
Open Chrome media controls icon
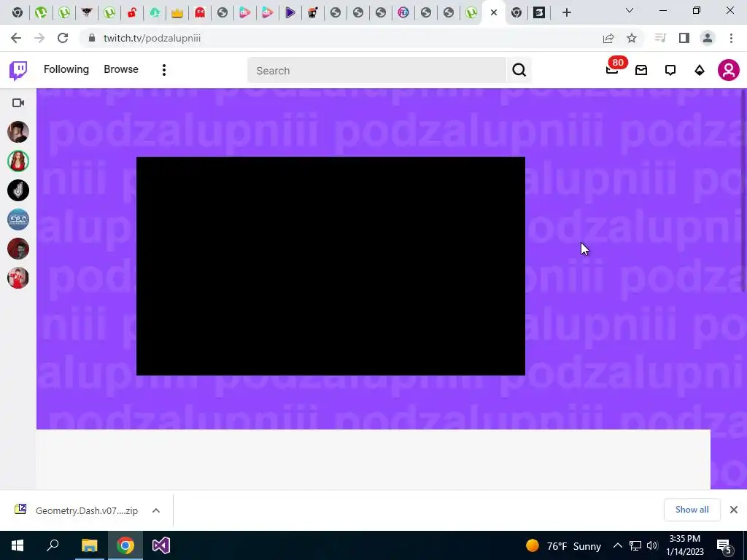coord(660,38)
